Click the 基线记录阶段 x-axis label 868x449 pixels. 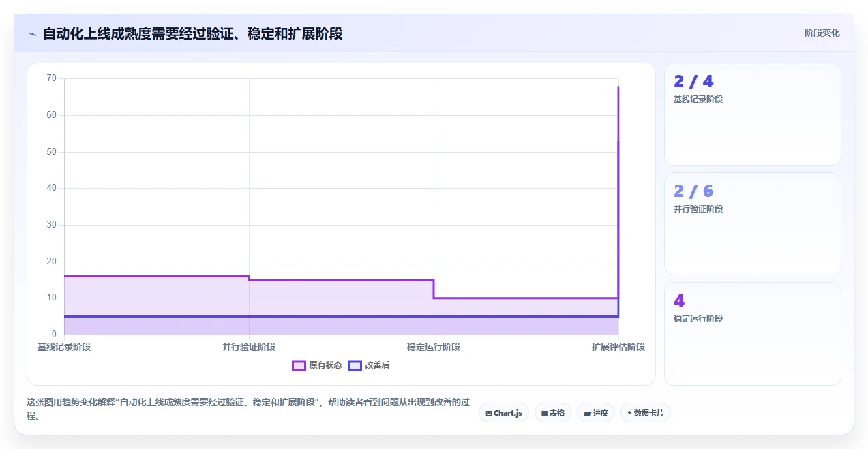point(64,347)
